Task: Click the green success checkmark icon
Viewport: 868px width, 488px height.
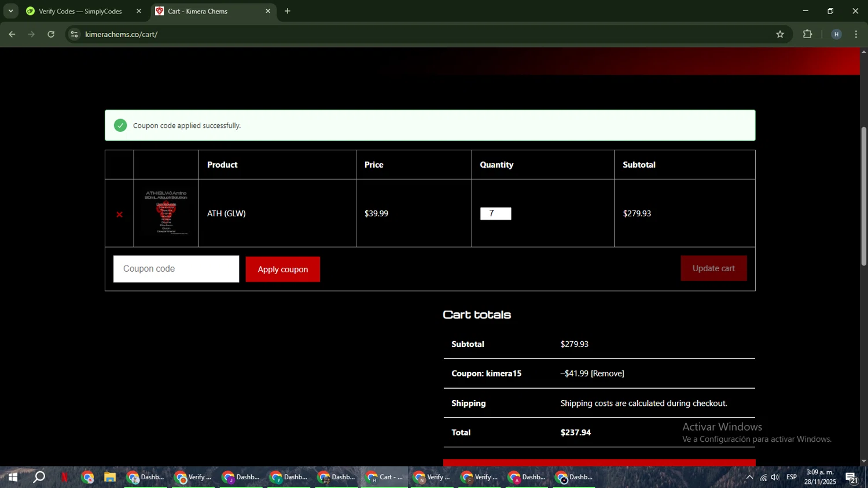Action: click(120, 125)
